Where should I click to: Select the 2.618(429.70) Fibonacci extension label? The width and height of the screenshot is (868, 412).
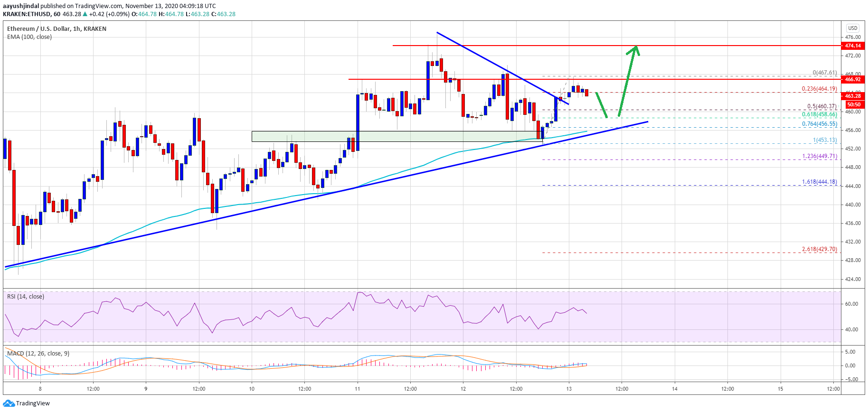click(819, 249)
